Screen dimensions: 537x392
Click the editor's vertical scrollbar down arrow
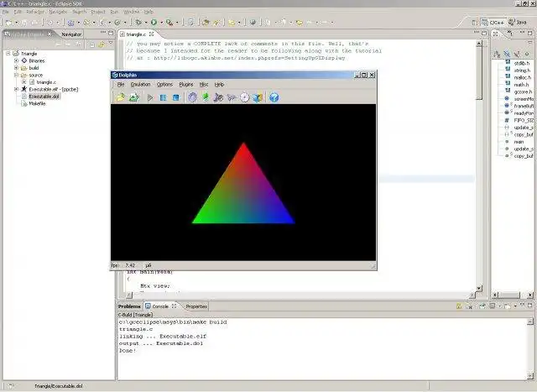pyautogui.click(x=479, y=288)
